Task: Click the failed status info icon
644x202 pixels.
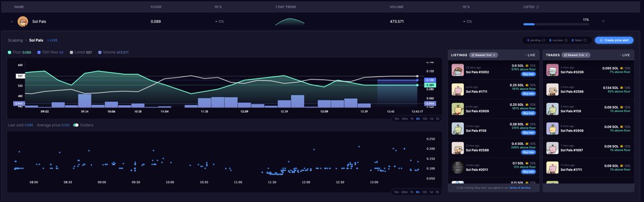Action: 585,40
